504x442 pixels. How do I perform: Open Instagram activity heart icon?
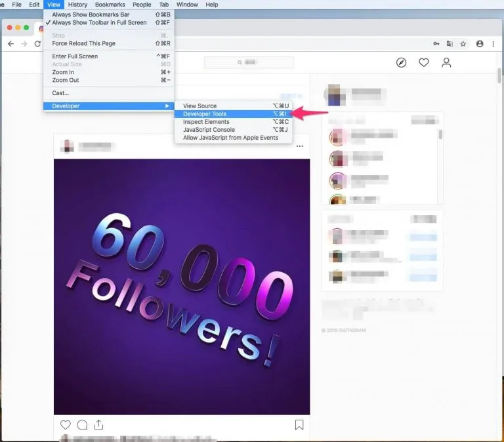point(424,62)
